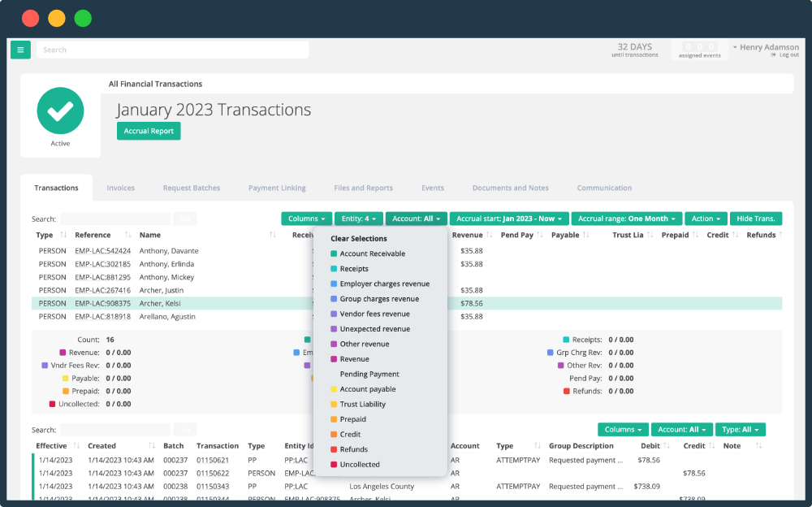Select Credit option in account list
The height and width of the screenshot is (507, 812).
pyautogui.click(x=346, y=434)
